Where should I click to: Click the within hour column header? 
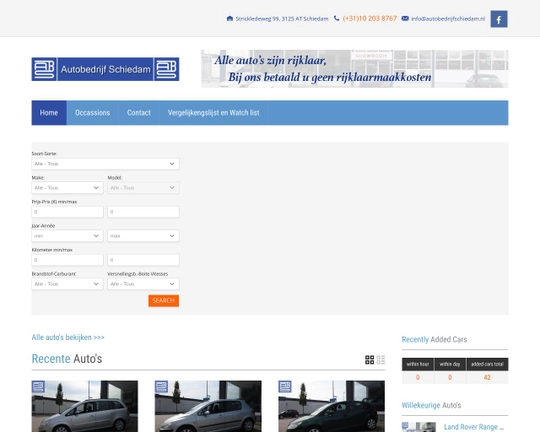click(x=418, y=364)
